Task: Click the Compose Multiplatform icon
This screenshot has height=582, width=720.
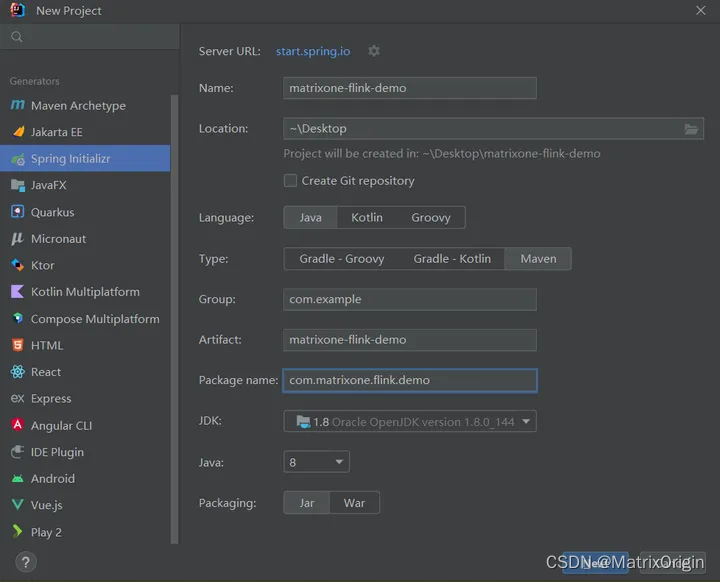Action: [17, 318]
